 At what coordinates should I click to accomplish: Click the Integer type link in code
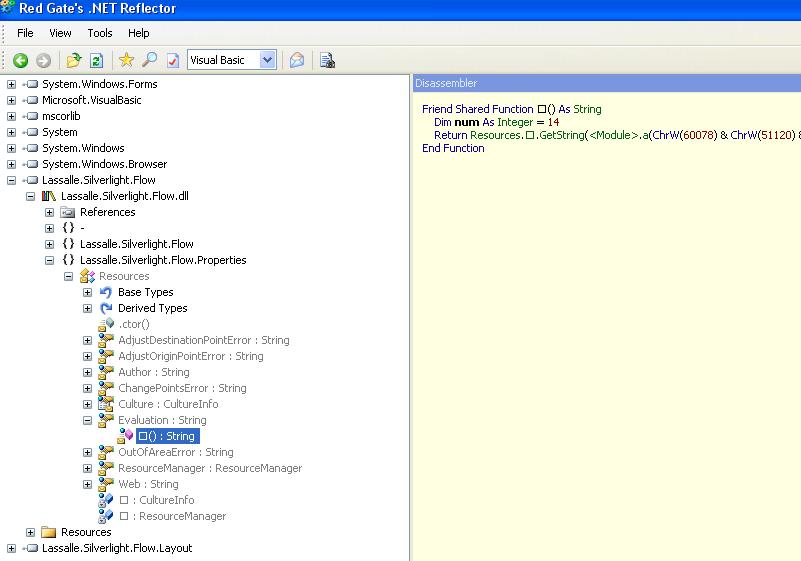(515, 122)
